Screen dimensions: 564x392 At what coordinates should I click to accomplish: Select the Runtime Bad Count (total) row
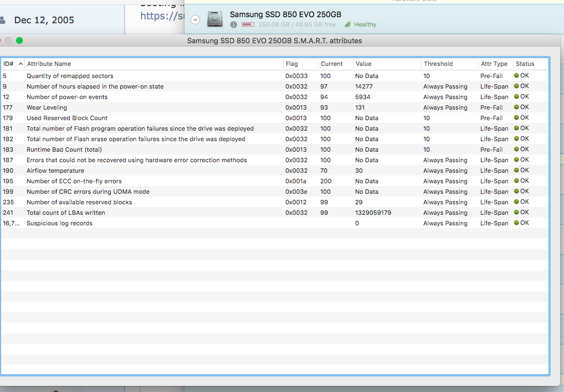tap(275, 149)
